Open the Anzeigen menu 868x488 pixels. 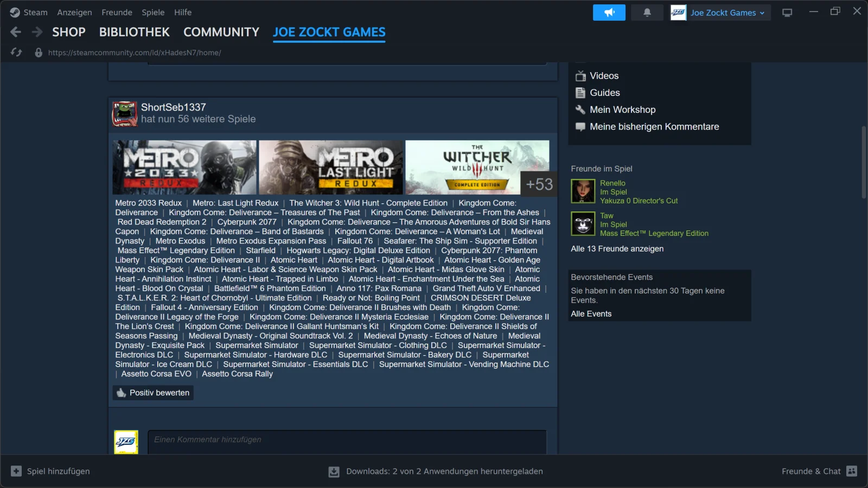coord(74,12)
